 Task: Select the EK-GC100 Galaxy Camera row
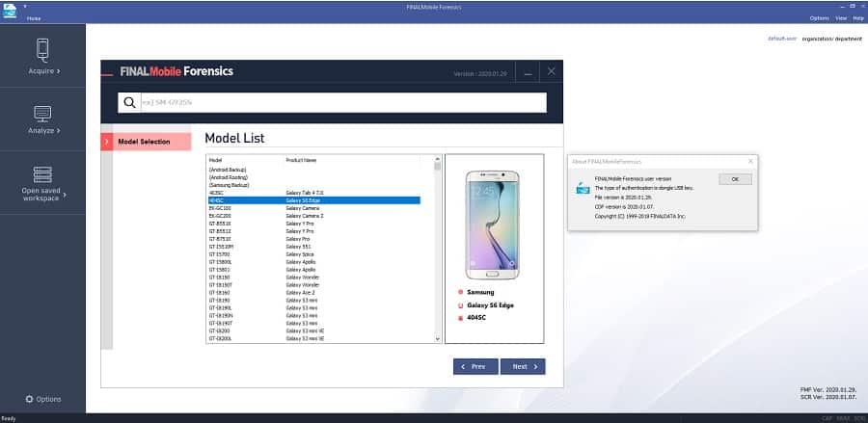click(313, 208)
